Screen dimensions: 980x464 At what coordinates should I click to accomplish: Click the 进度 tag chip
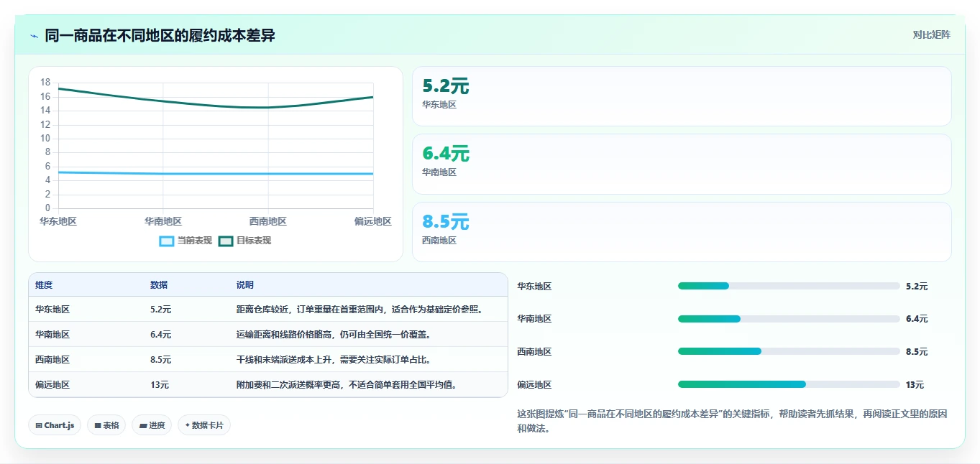pos(152,425)
